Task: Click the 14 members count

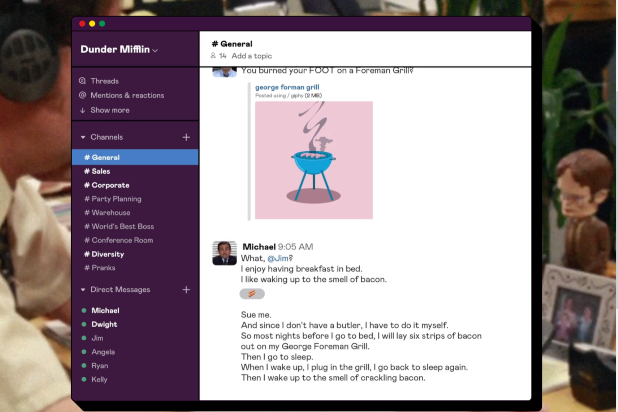Action: click(223, 56)
